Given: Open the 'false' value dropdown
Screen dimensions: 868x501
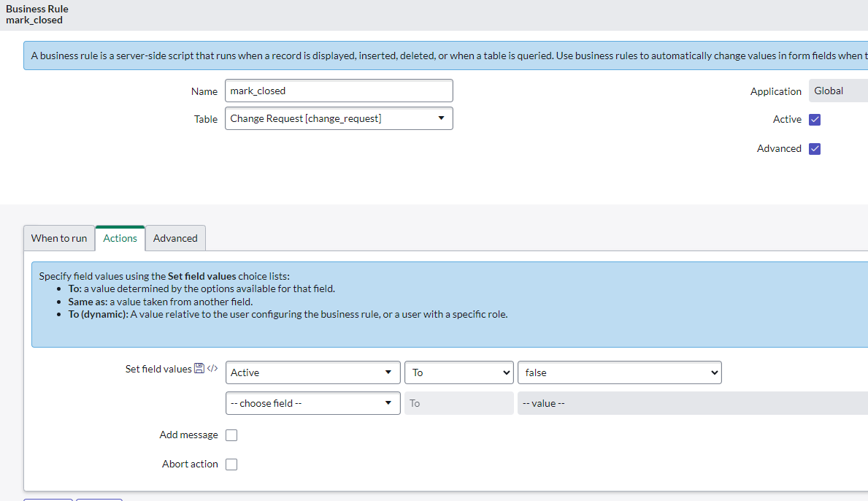Looking at the screenshot, I should click(618, 372).
